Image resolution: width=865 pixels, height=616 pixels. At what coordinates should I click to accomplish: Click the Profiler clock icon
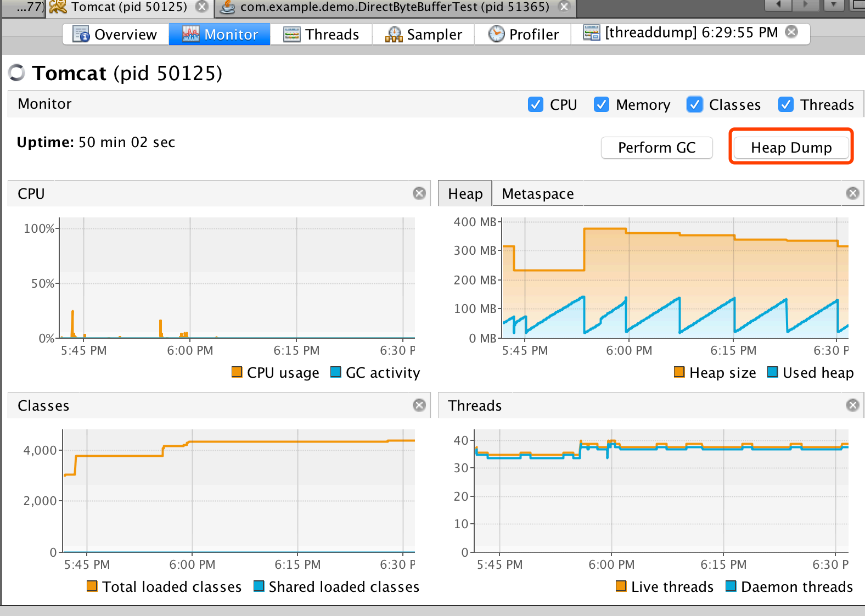point(496,33)
